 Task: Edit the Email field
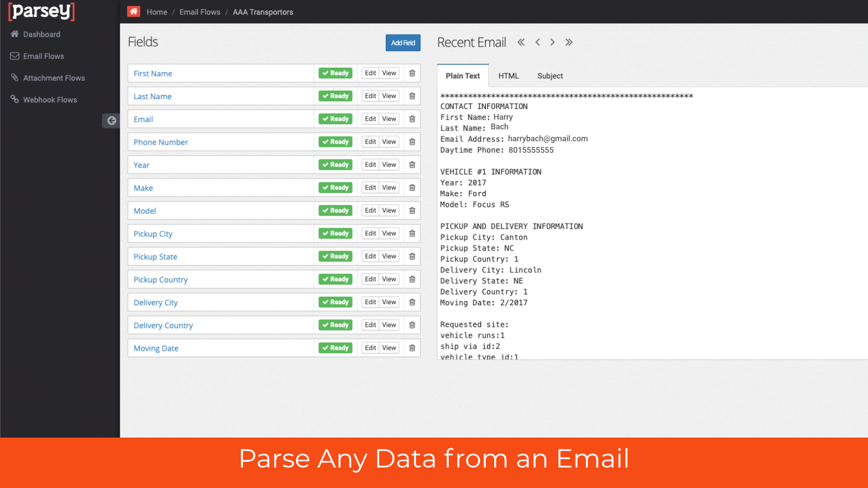371,119
